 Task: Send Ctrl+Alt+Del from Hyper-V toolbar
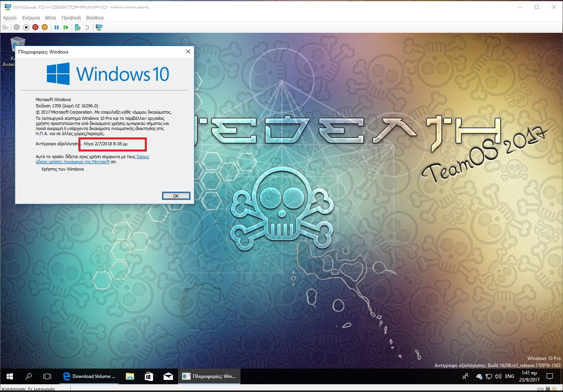click(x=5, y=27)
